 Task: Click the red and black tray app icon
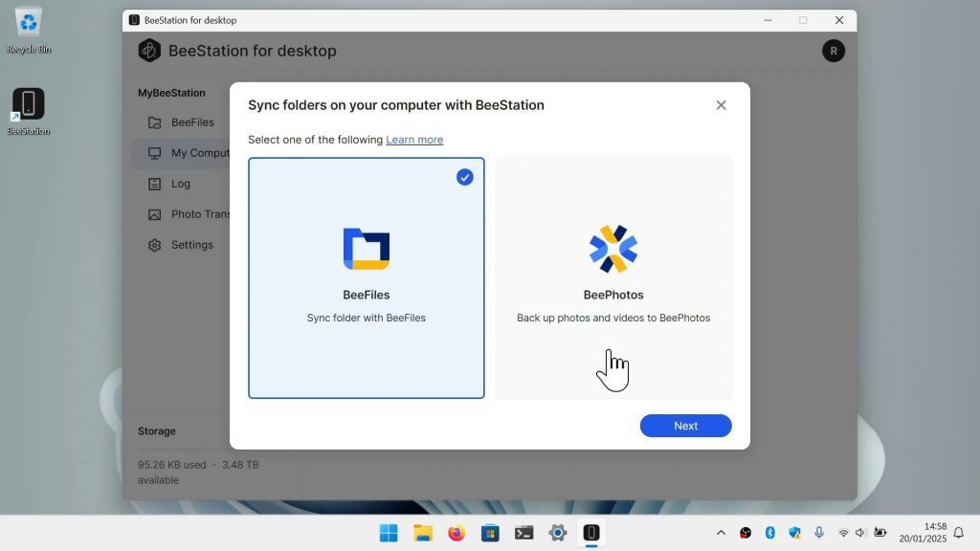coord(745,533)
